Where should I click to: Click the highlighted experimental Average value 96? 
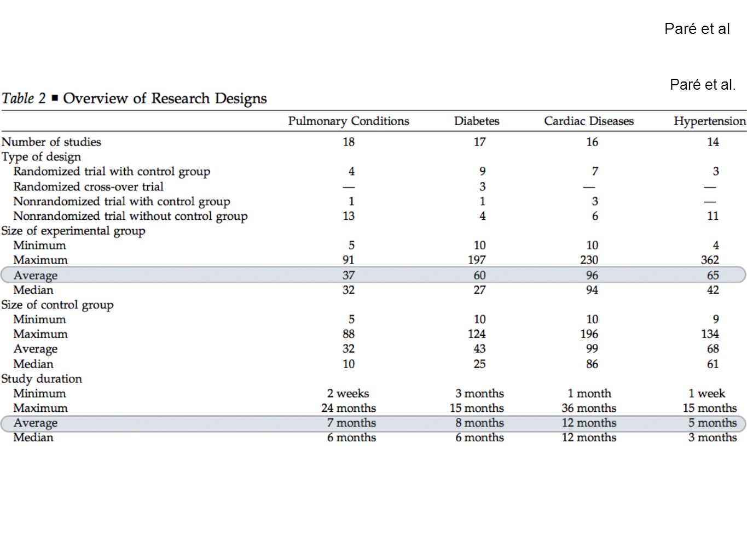(592, 275)
